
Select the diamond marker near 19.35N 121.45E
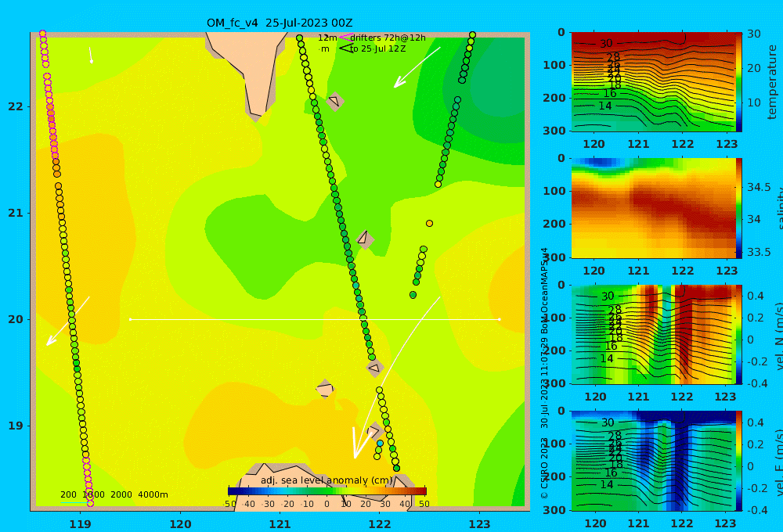click(x=325, y=389)
